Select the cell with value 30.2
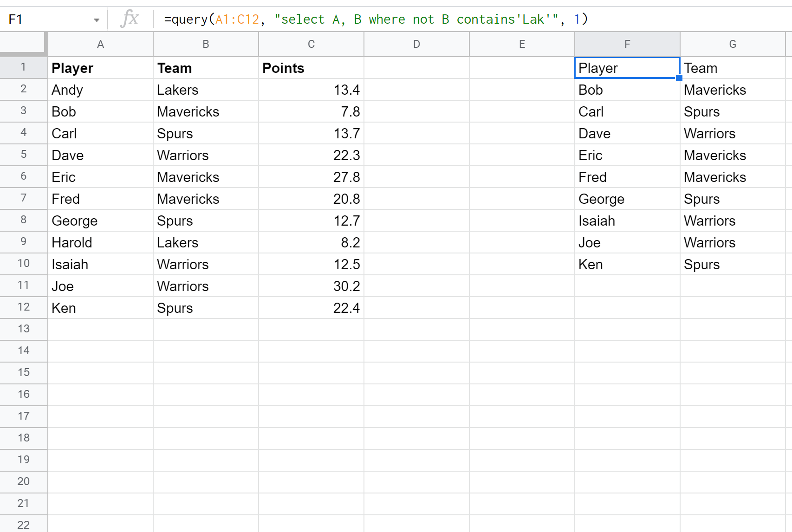 311,286
